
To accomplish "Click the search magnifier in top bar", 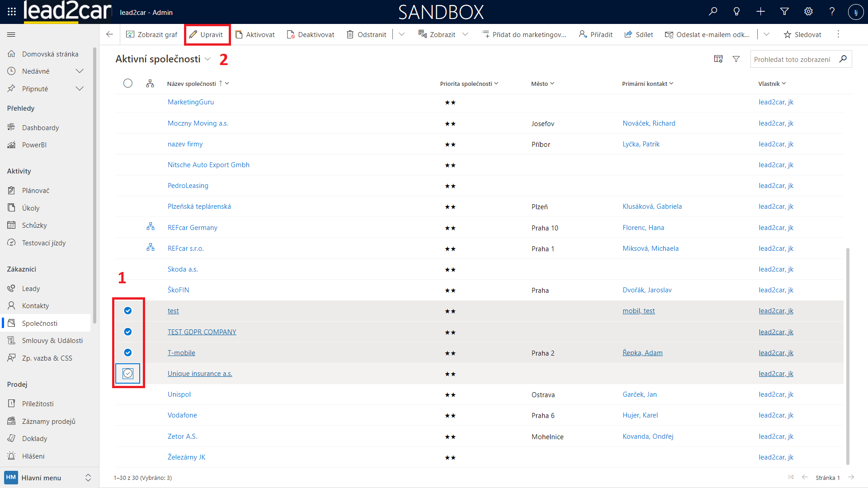I will [713, 12].
